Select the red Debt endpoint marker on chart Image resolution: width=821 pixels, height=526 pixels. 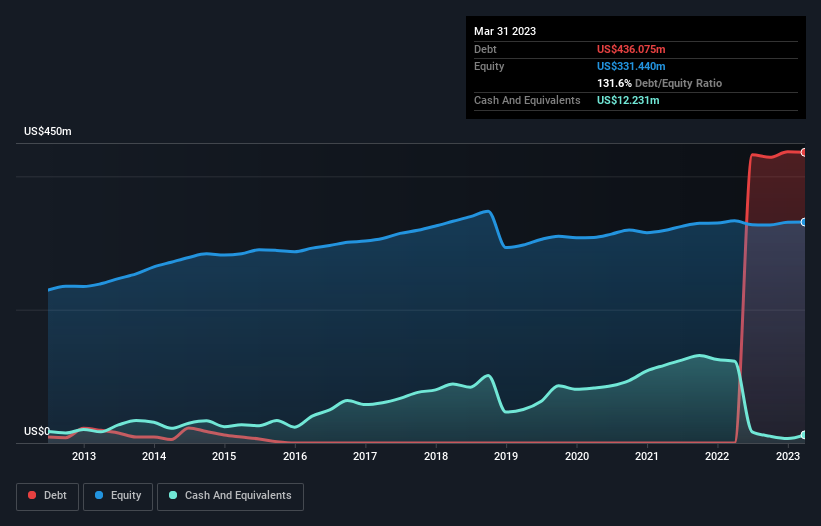tap(804, 152)
